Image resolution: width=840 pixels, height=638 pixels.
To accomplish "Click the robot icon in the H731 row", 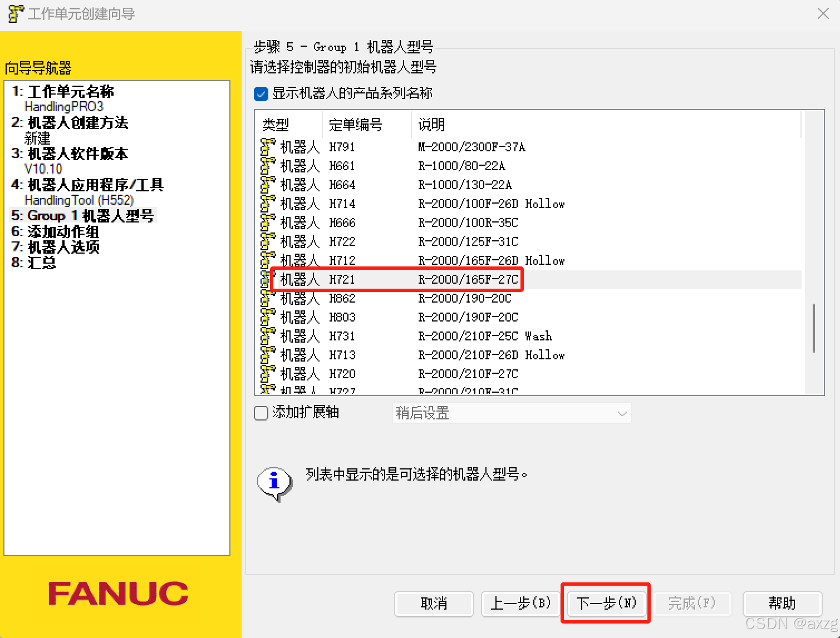I will click(268, 336).
